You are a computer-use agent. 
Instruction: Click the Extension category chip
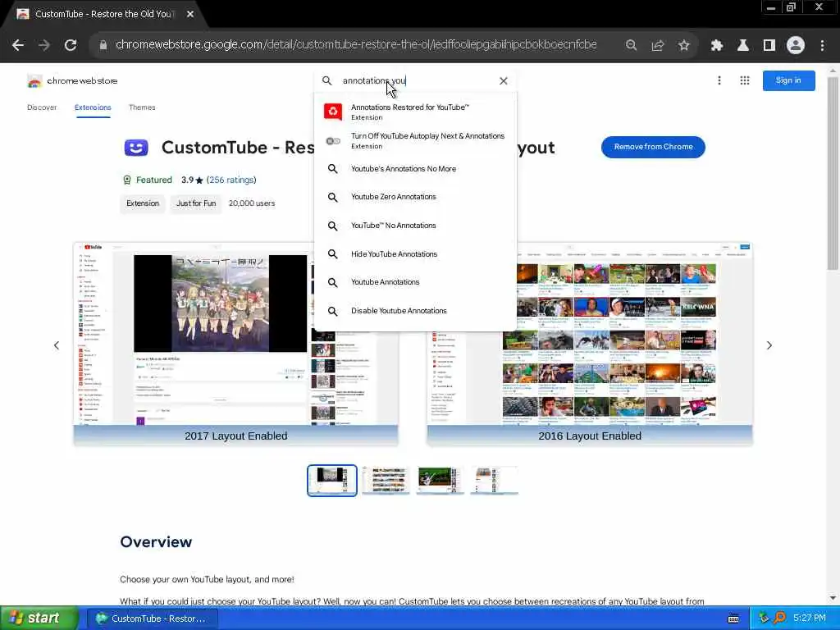[x=143, y=203]
